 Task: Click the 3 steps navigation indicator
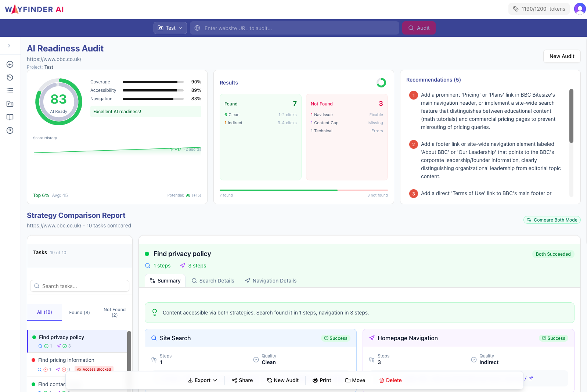pos(193,266)
